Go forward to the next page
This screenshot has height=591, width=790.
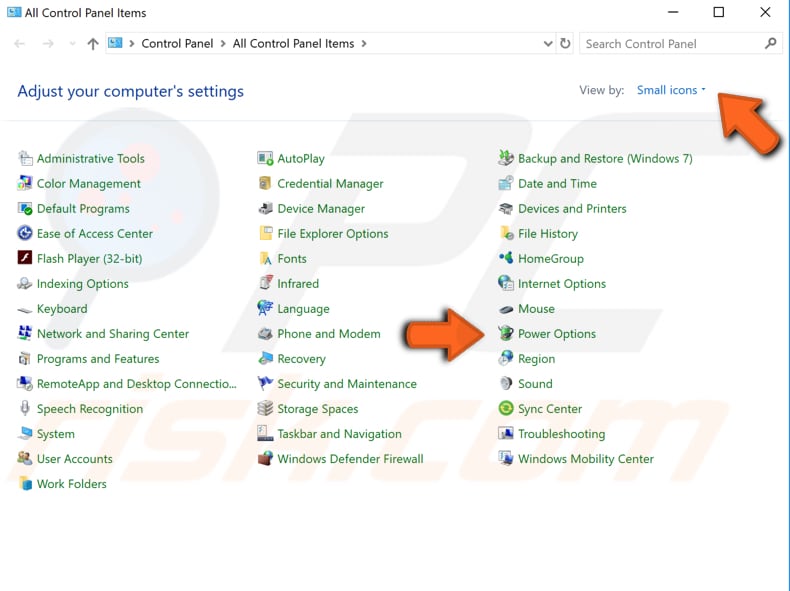coord(48,44)
